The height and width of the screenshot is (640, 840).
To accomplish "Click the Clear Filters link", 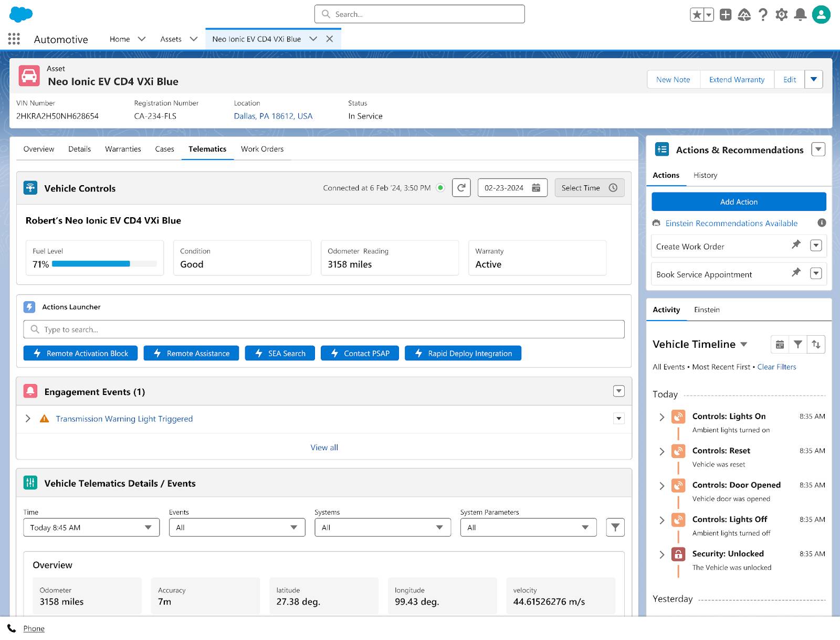I will (776, 367).
